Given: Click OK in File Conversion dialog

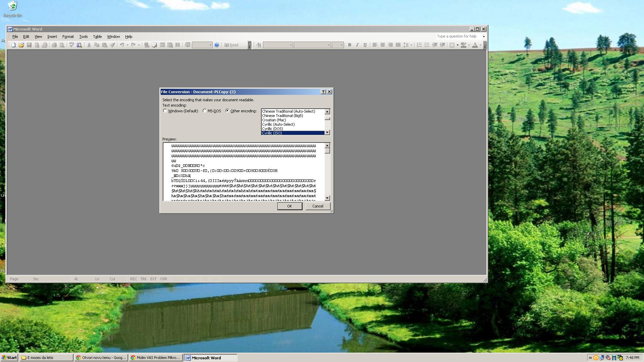Looking at the screenshot, I should point(289,206).
